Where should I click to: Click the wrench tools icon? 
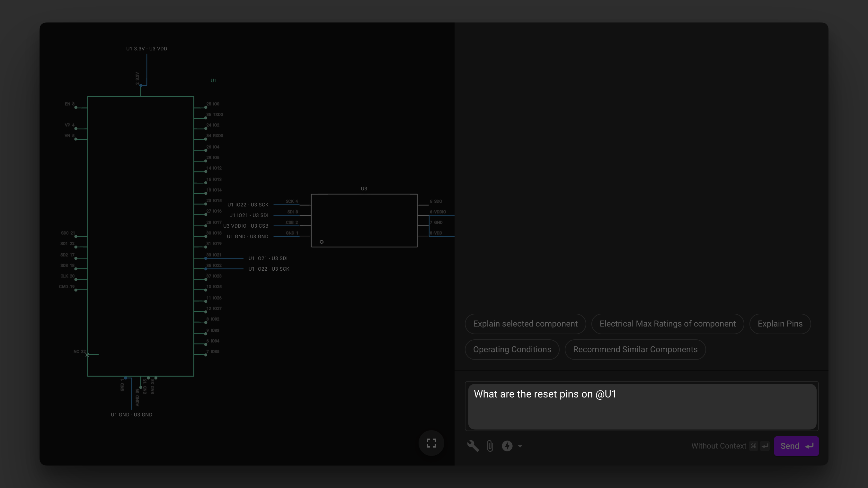473,446
